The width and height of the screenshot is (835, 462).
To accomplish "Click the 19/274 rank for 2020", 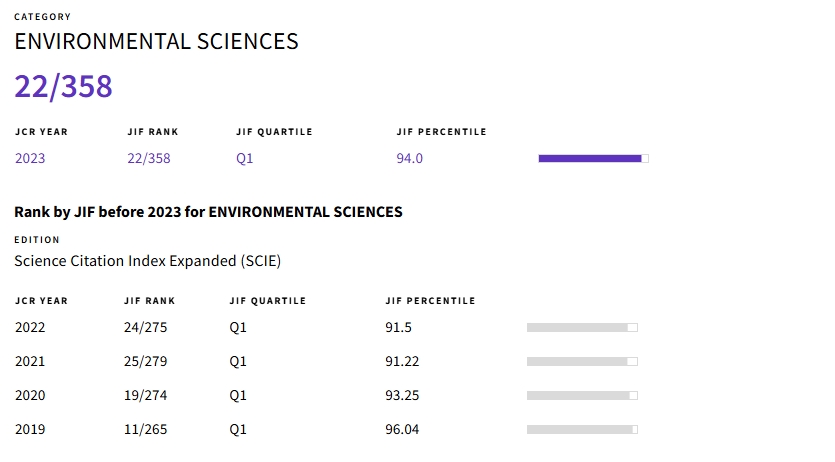I will point(145,395).
